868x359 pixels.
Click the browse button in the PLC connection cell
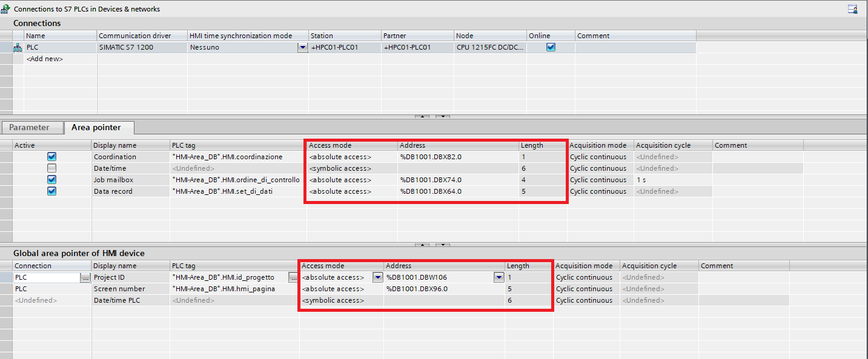click(85, 277)
